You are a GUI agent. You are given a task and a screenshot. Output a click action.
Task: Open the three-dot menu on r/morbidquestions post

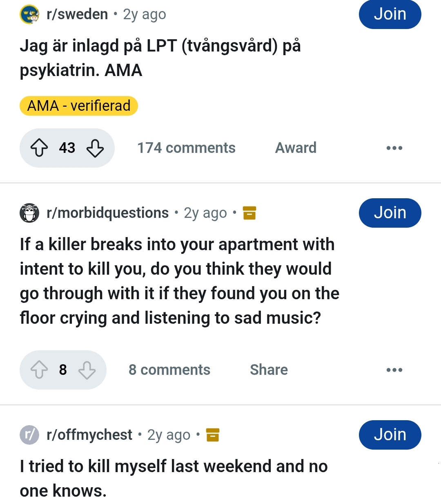[x=394, y=370]
